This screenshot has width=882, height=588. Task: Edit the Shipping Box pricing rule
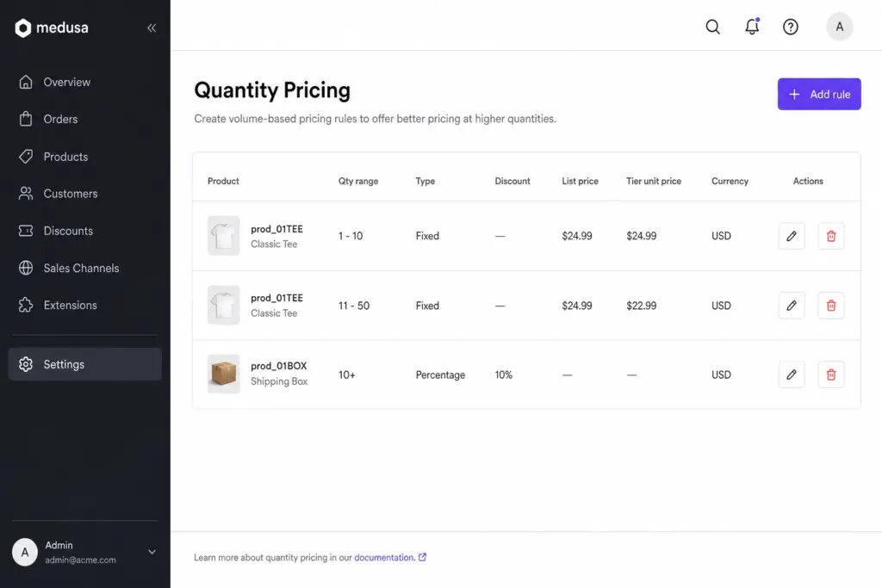click(792, 374)
